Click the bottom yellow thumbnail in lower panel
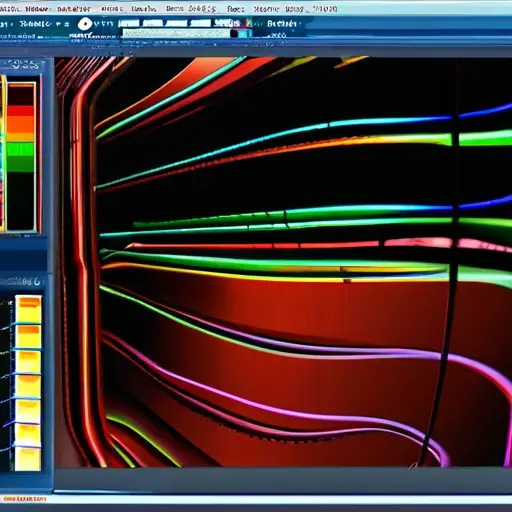The height and width of the screenshot is (512, 512). point(28,459)
